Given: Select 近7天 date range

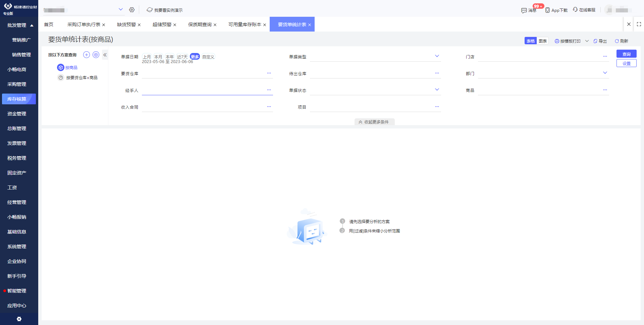Looking at the screenshot, I should 182,57.
